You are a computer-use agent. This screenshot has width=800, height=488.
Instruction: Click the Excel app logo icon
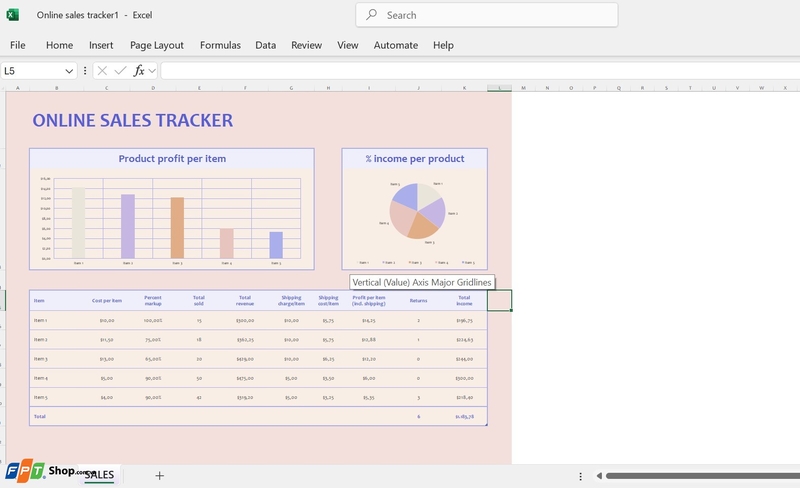point(13,15)
